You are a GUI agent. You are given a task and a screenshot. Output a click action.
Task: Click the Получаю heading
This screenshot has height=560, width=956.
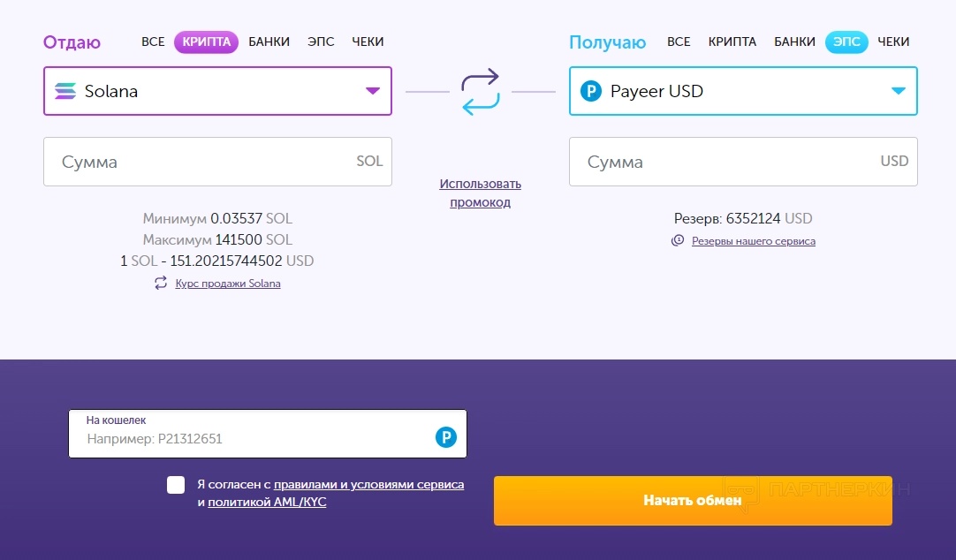click(607, 42)
